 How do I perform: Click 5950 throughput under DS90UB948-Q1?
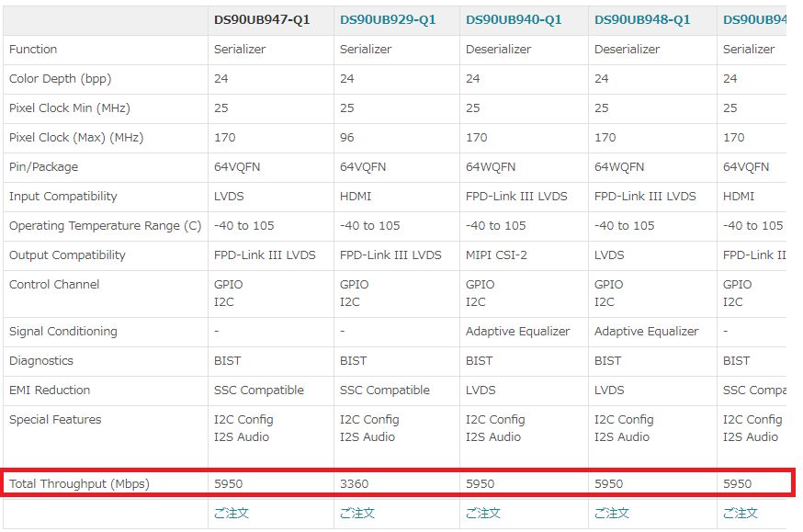pyautogui.click(x=609, y=484)
